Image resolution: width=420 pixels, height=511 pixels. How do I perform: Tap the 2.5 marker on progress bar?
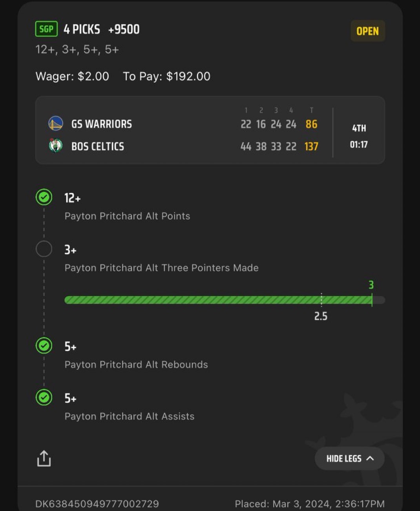click(321, 316)
